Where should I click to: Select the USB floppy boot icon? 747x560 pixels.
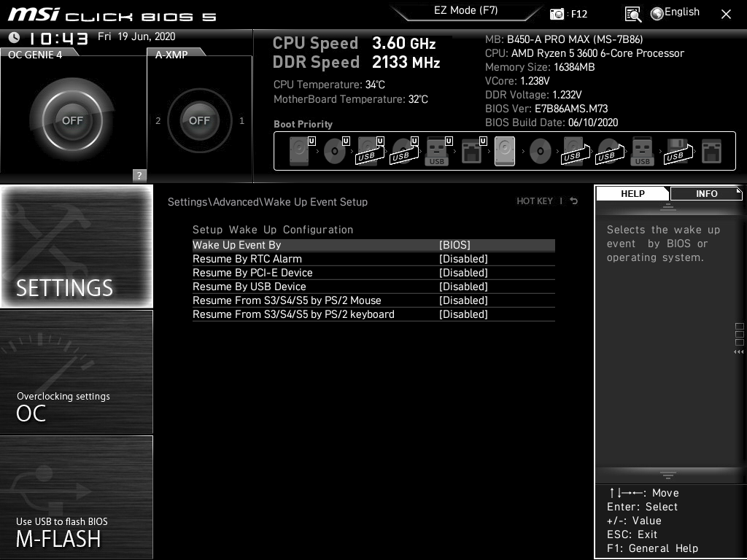point(678,151)
